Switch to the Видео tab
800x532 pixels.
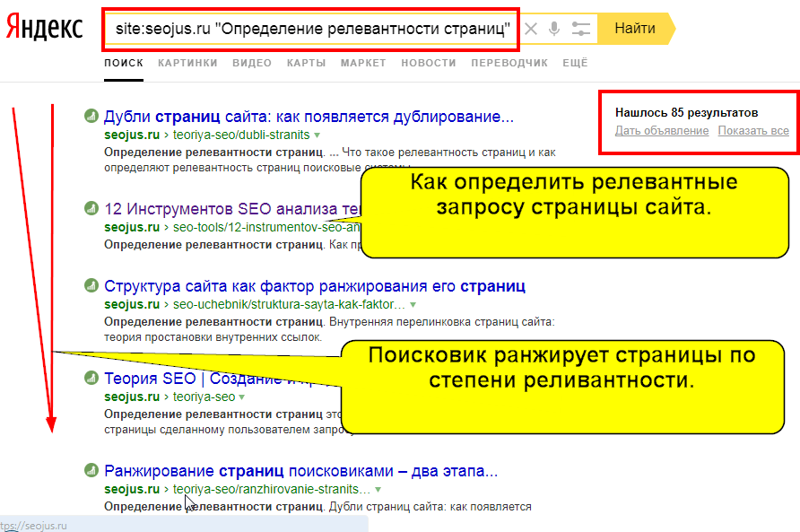coord(252,63)
